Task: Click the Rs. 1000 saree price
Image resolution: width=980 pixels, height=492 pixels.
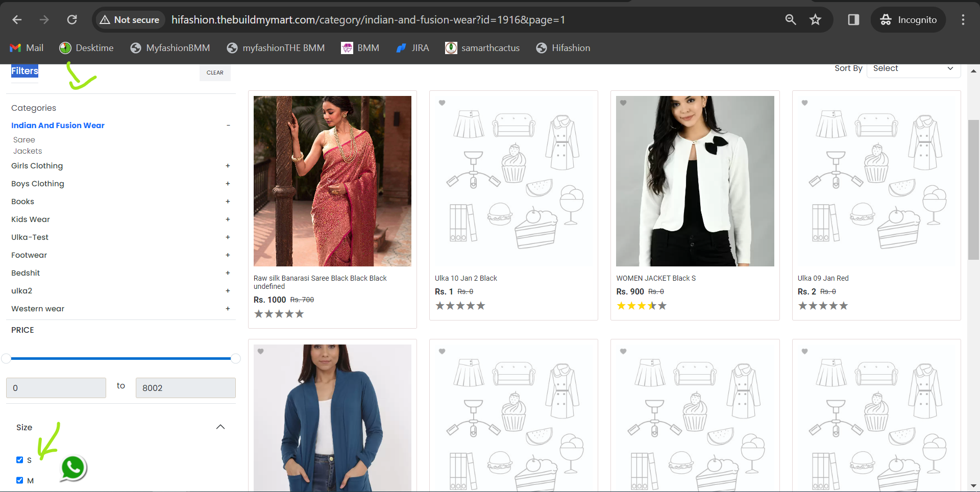Action: 269,300
